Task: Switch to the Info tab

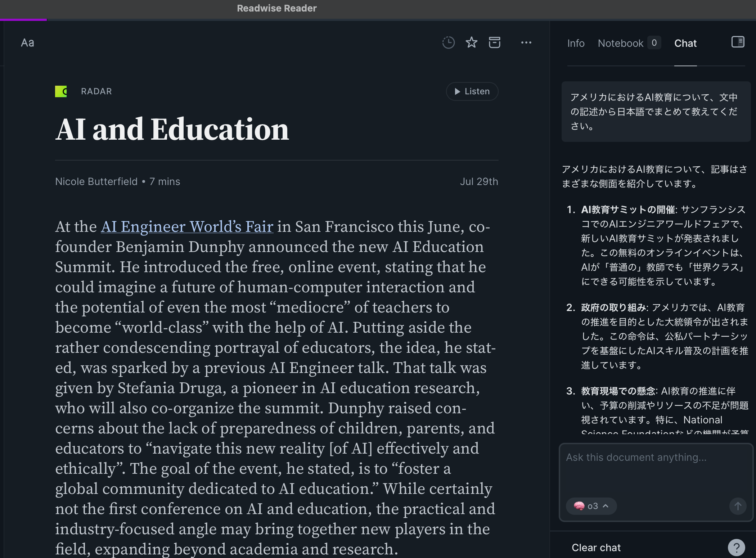Action: (x=576, y=43)
